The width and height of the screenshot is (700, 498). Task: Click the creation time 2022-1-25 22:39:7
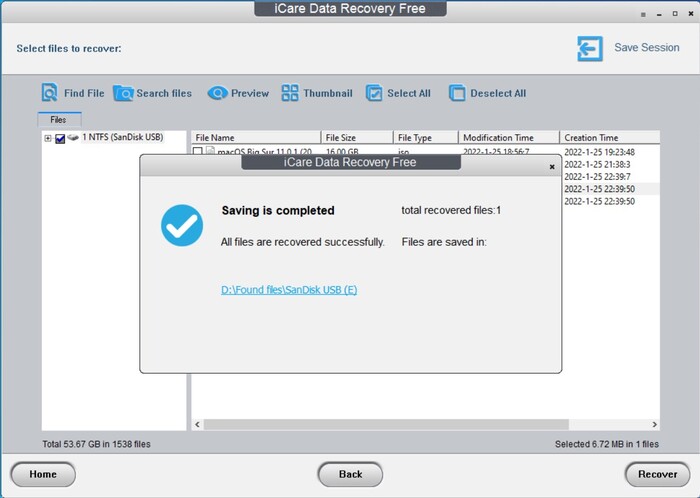coord(597,177)
